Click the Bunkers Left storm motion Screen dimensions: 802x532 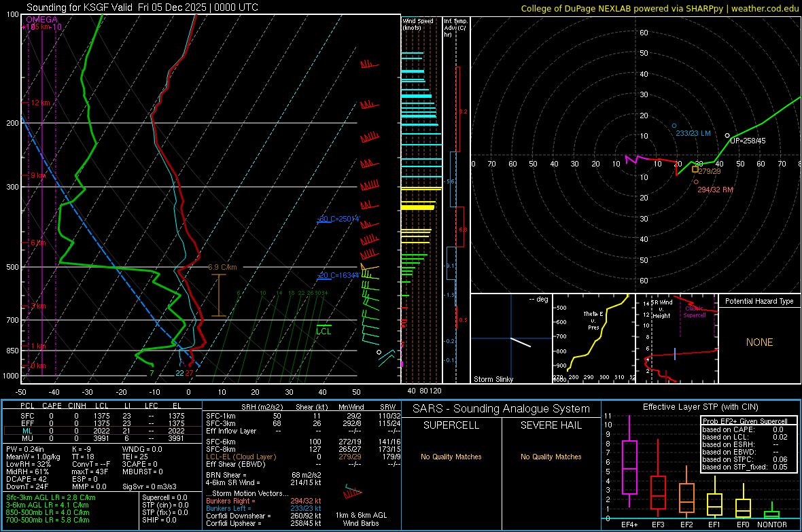[264, 508]
